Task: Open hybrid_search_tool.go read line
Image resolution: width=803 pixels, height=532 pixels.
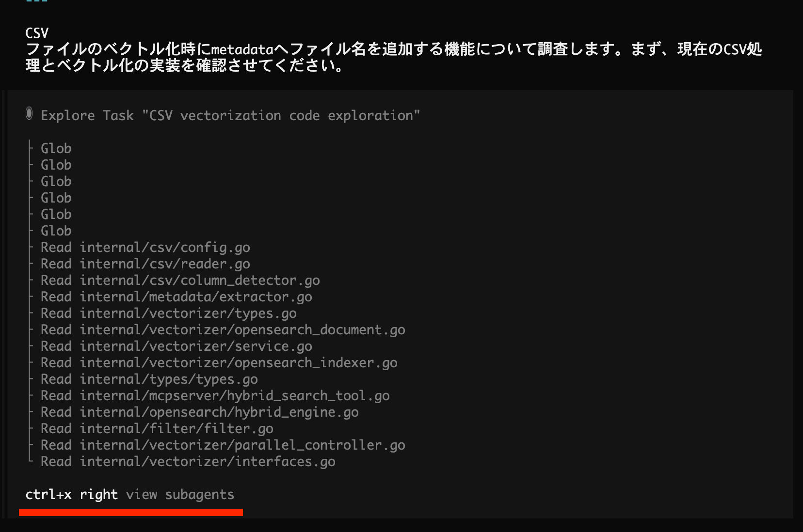Action: (x=215, y=395)
